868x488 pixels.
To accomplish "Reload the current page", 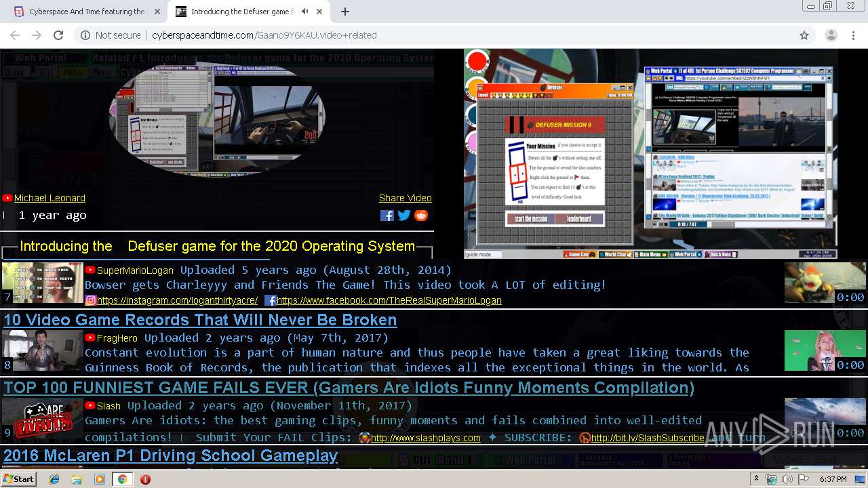I will (x=58, y=35).
